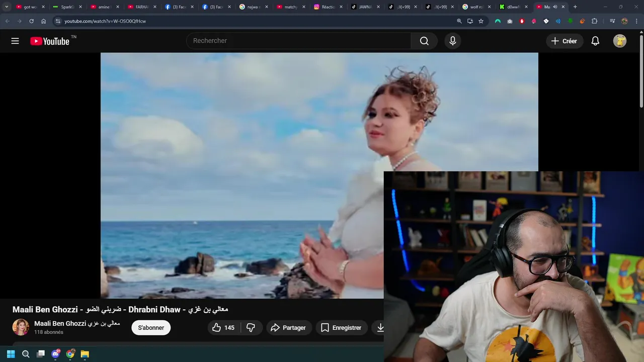
Task: Click the blue sound-waves extension icon
Action: (x=558, y=21)
